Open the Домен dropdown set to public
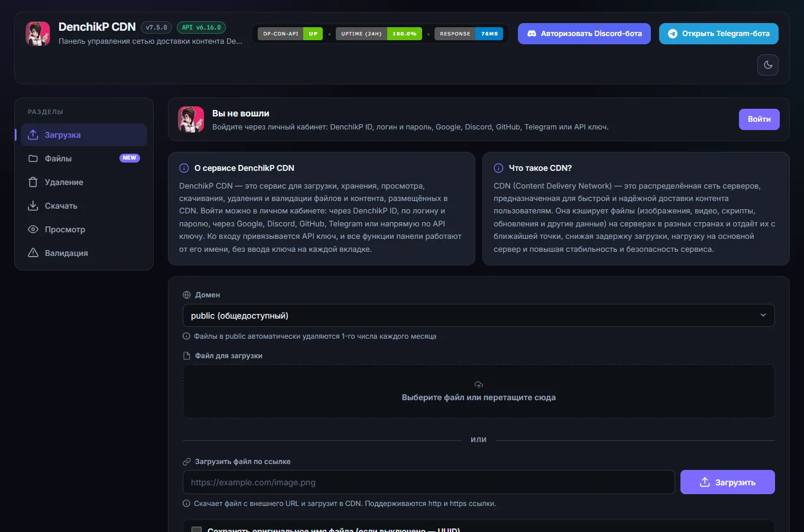This screenshot has height=532, width=804. [x=479, y=316]
